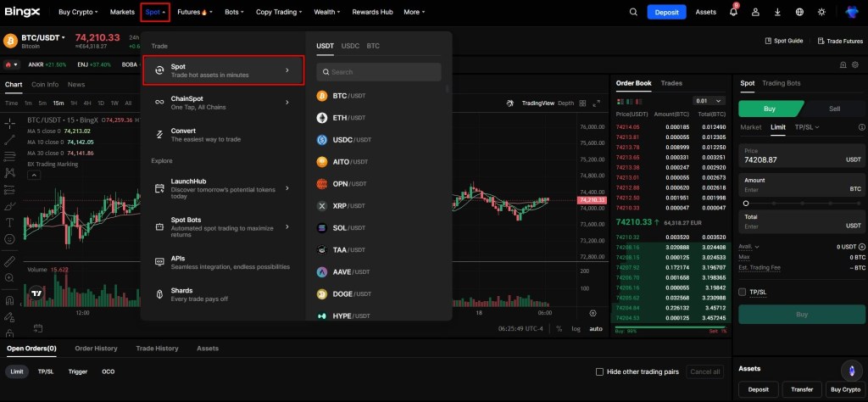Open the 0.01 price precision dropdown

709,101
